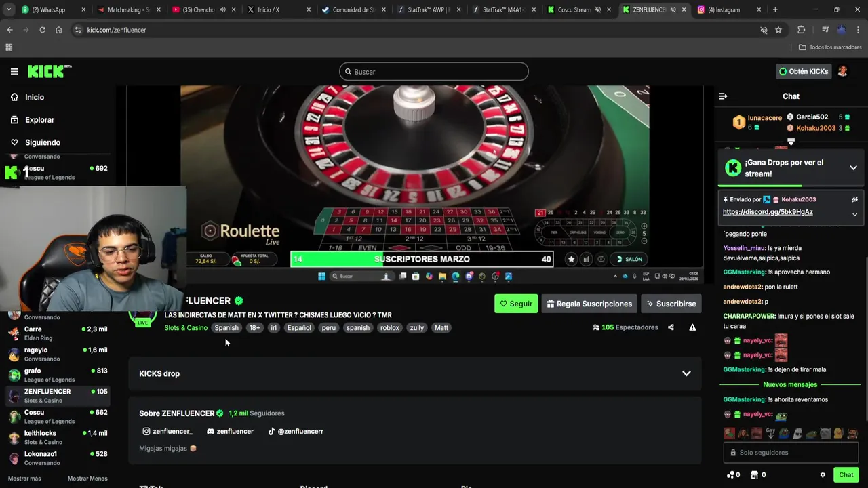Image resolution: width=868 pixels, height=488 pixels.
Task: Report stream with warning triangle icon
Action: click(x=692, y=327)
